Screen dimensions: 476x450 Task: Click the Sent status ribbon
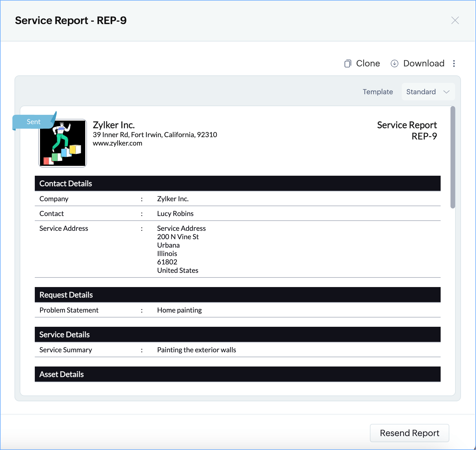click(x=33, y=122)
